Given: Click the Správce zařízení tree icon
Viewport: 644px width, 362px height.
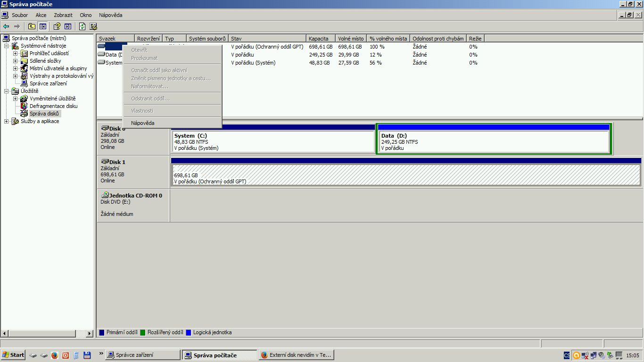Looking at the screenshot, I should (25, 83).
